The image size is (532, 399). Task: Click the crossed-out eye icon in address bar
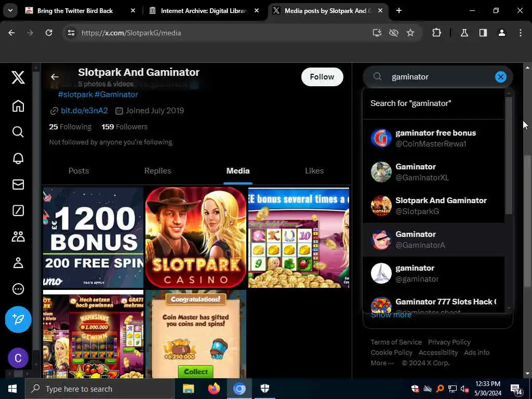coord(394,33)
